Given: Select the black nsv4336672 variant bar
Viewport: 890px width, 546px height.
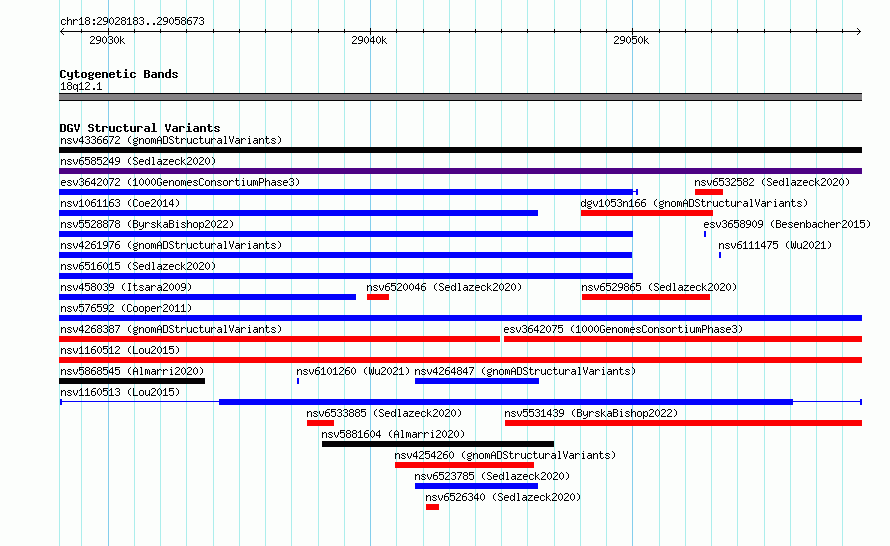Looking at the screenshot, I should 460,150.
